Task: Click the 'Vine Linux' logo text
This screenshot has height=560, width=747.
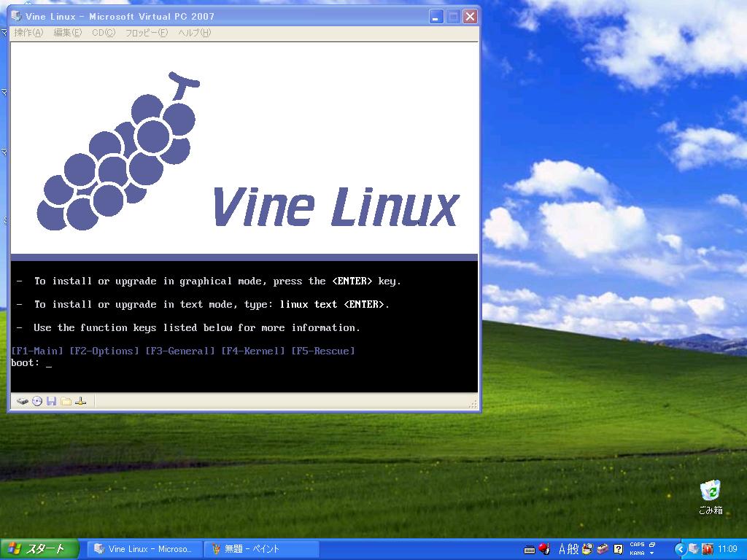Action: [336, 207]
